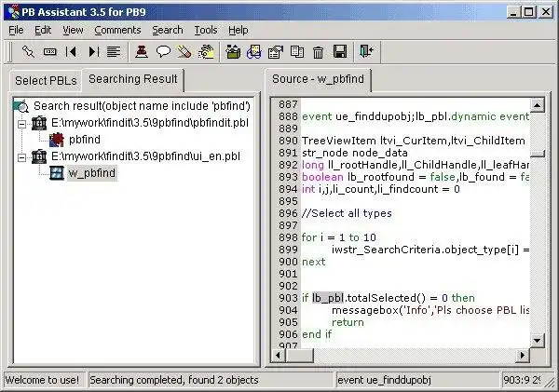Click 'next' on line 900
Viewport: 559px width, 392px height.
point(314,262)
